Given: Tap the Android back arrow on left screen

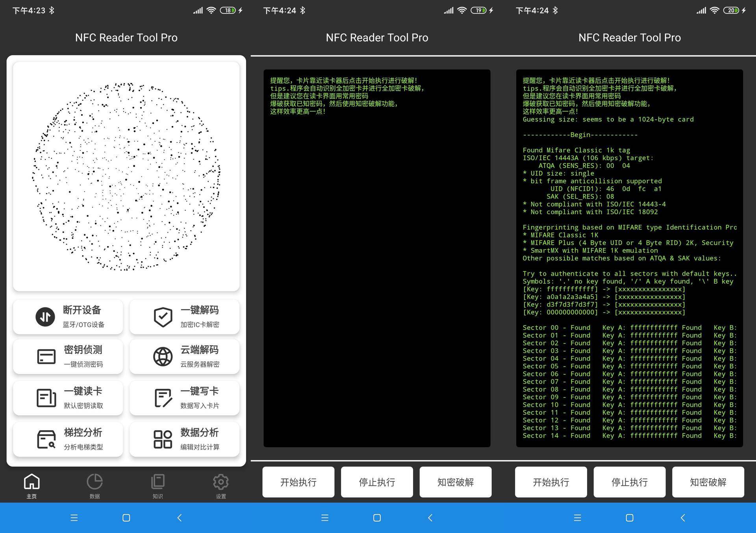Looking at the screenshot, I should click(180, 518).
